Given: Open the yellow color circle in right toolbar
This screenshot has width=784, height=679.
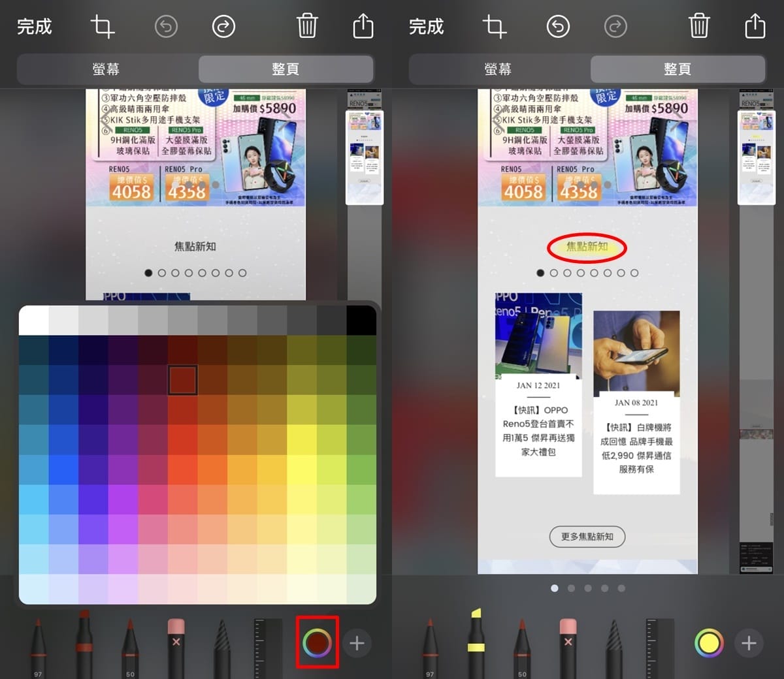Looking at the screenshot, I should (x=709, y=643).
